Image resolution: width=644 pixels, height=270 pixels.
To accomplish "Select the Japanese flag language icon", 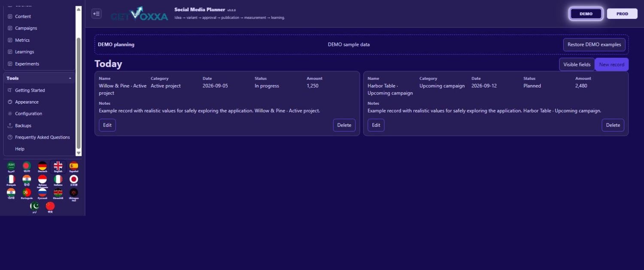I will 74,180.
